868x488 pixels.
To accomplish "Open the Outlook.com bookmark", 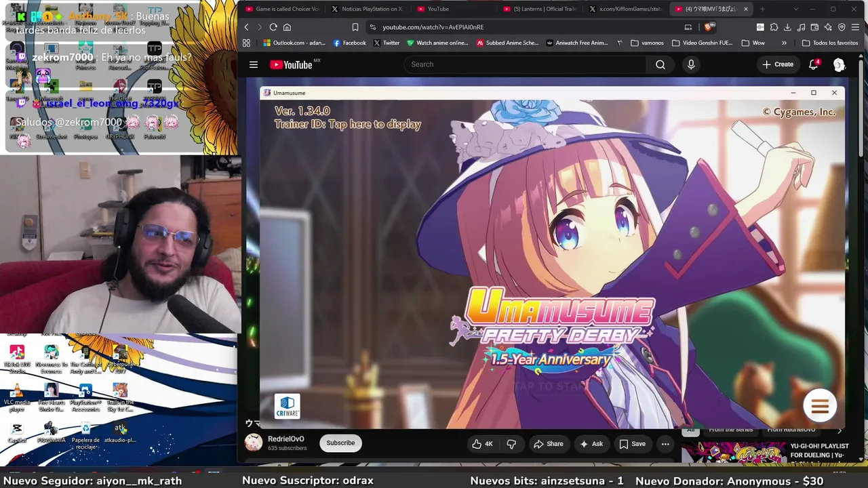I will 294,43.
